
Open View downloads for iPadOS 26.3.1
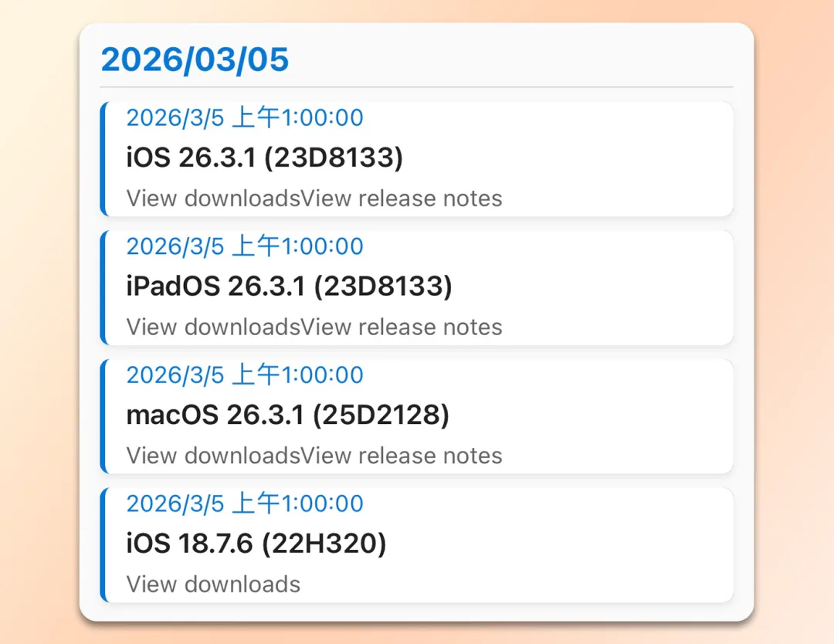[212, 327]
